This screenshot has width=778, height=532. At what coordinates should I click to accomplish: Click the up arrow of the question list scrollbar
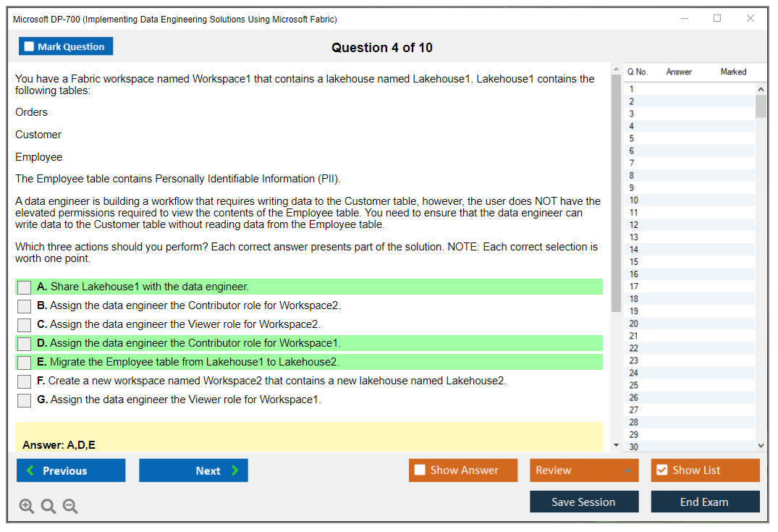[760, 88]
